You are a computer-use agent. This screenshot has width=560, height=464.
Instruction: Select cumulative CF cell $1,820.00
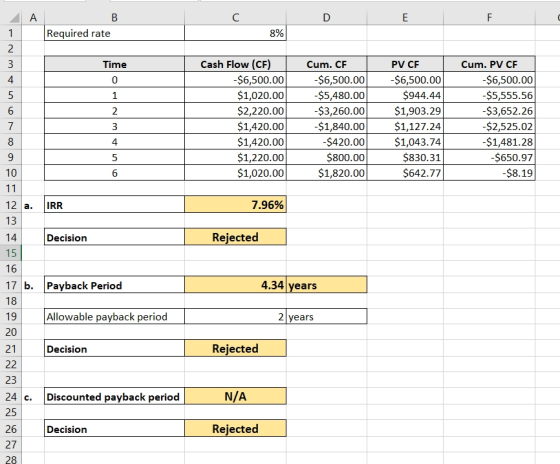[326, 173]
